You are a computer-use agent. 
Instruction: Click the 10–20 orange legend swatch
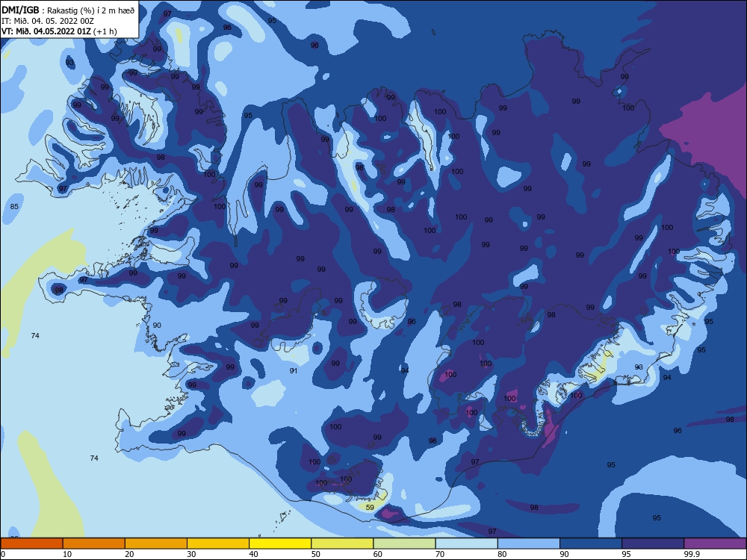click(94, 544)
